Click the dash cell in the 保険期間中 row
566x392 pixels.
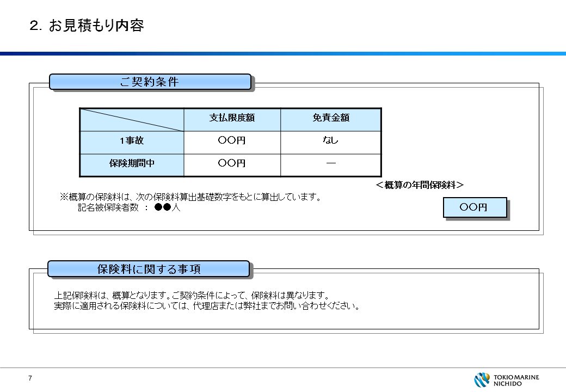(x=331, y=166)
